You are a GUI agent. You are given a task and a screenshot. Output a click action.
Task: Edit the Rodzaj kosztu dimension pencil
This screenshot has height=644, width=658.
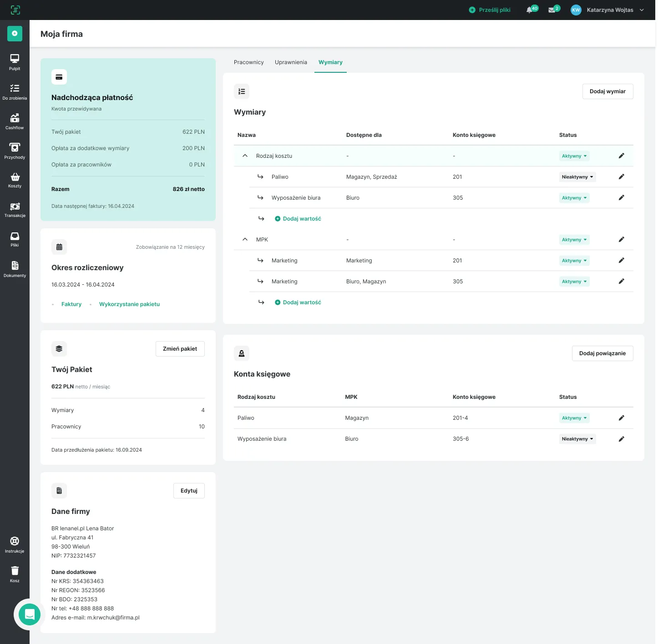(622, 156)
